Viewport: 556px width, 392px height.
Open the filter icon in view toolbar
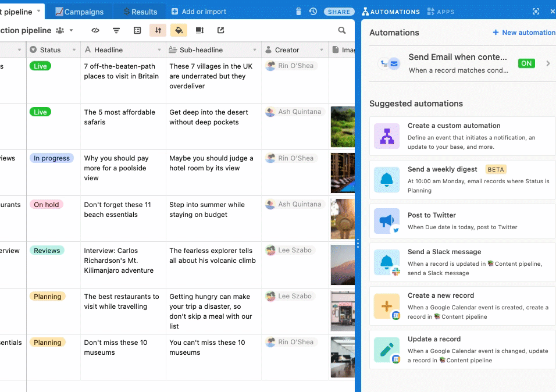(x=116, y=30)
